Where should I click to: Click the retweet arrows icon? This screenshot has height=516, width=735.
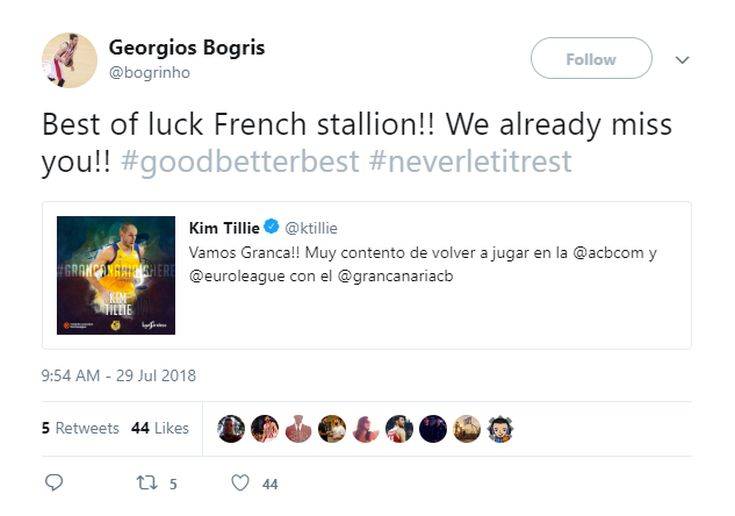pyautogui.click(x=146, y=483)
